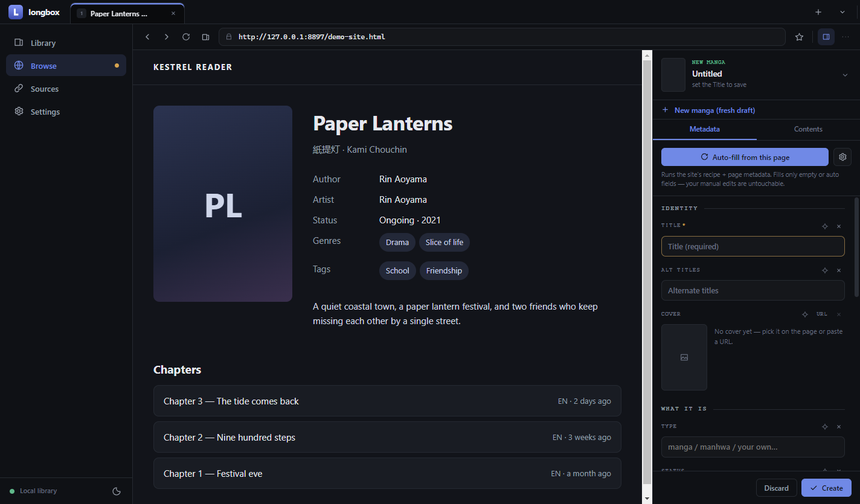
Task: Pick the Type value from the page
Action: coord(825,426)
